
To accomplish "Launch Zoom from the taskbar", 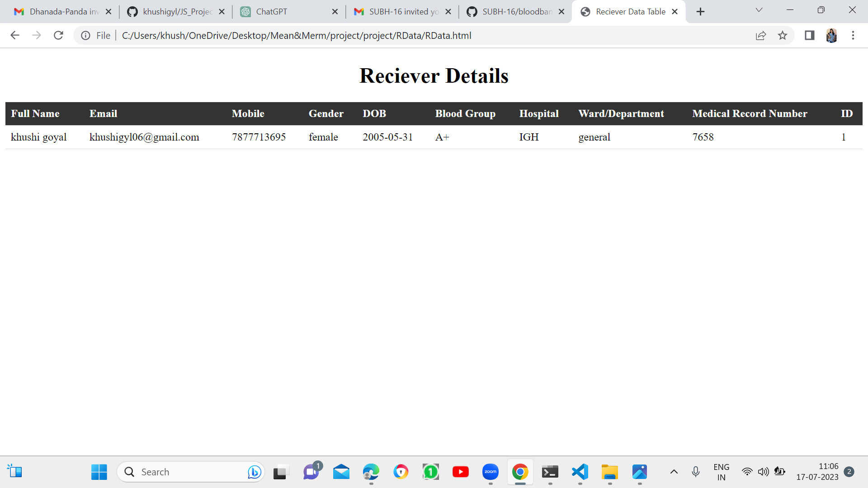I will [x=491, y=472].
